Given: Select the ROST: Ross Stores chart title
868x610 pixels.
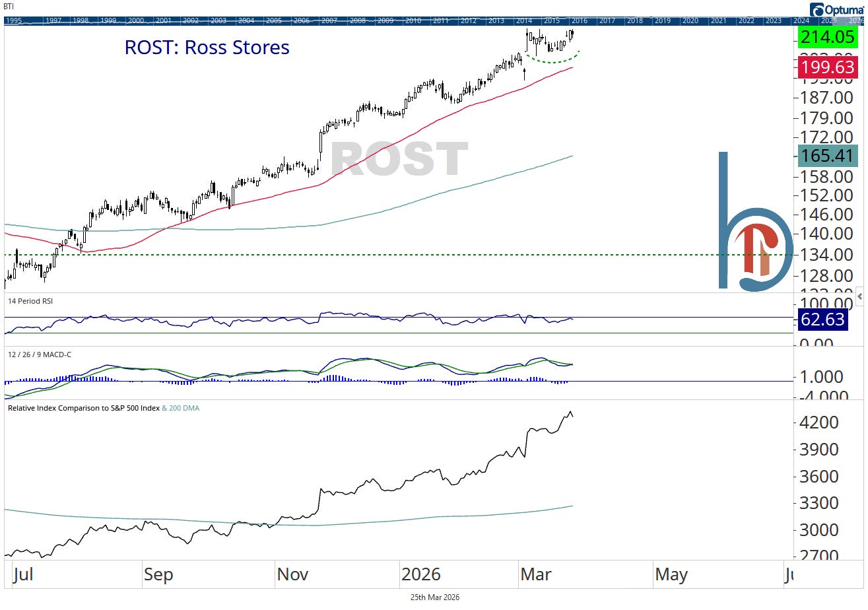Looking at the screenshot, I should 207,48.
